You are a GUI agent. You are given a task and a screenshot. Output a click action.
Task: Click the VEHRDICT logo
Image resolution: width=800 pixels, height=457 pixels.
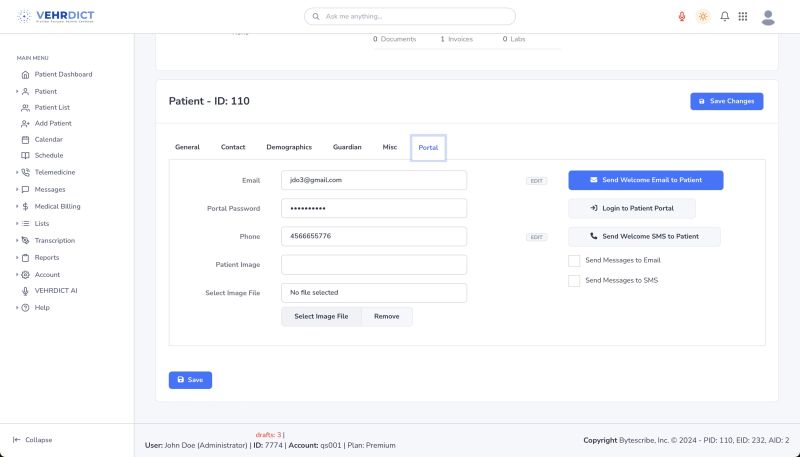pos(55,16)
